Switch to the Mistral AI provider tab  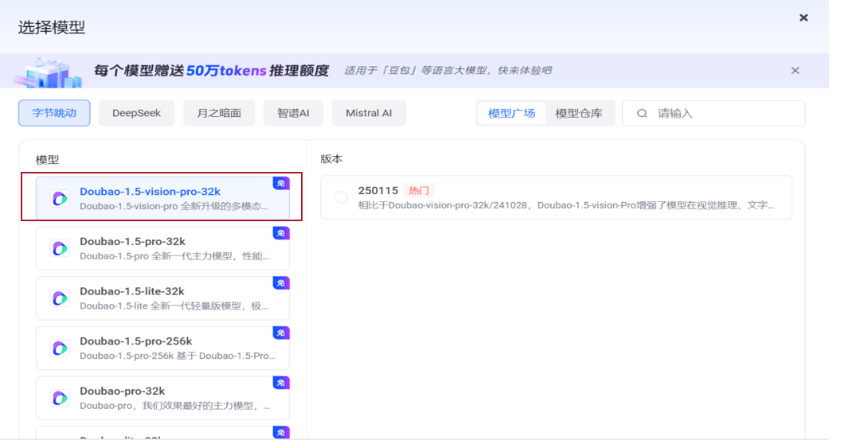point(369,113)
